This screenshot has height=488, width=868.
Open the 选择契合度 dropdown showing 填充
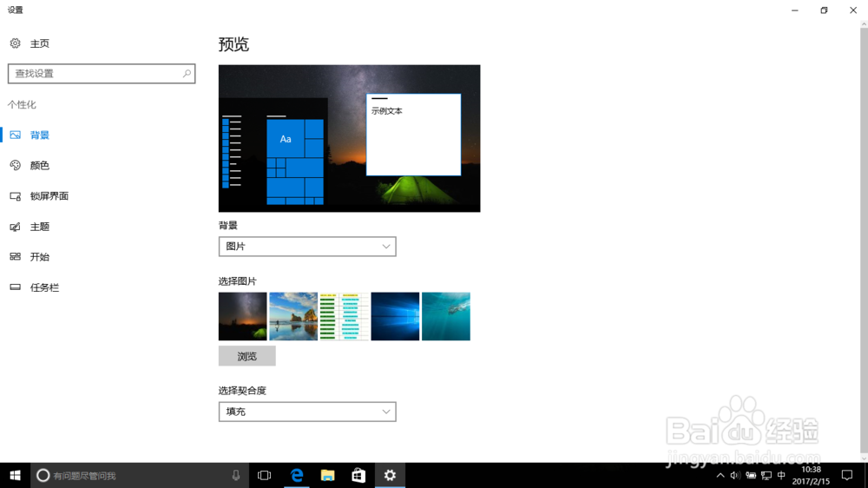[307, 412]
